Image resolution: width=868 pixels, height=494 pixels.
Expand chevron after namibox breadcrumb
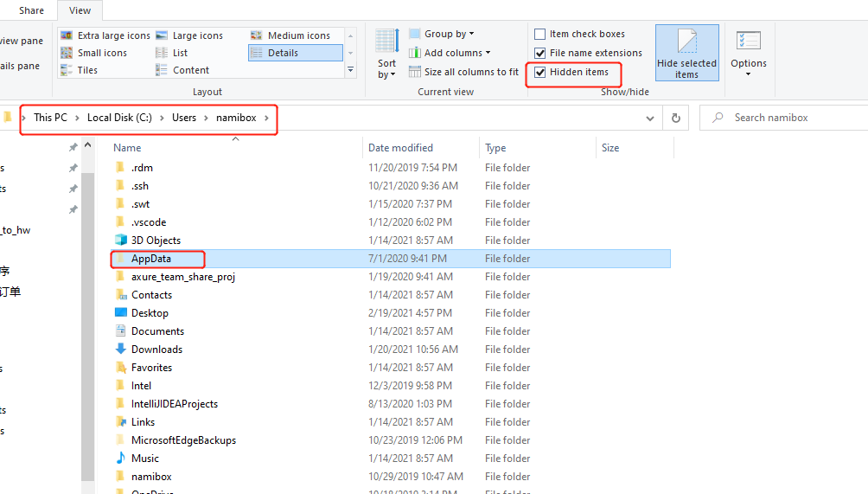(x=266, y=118)
